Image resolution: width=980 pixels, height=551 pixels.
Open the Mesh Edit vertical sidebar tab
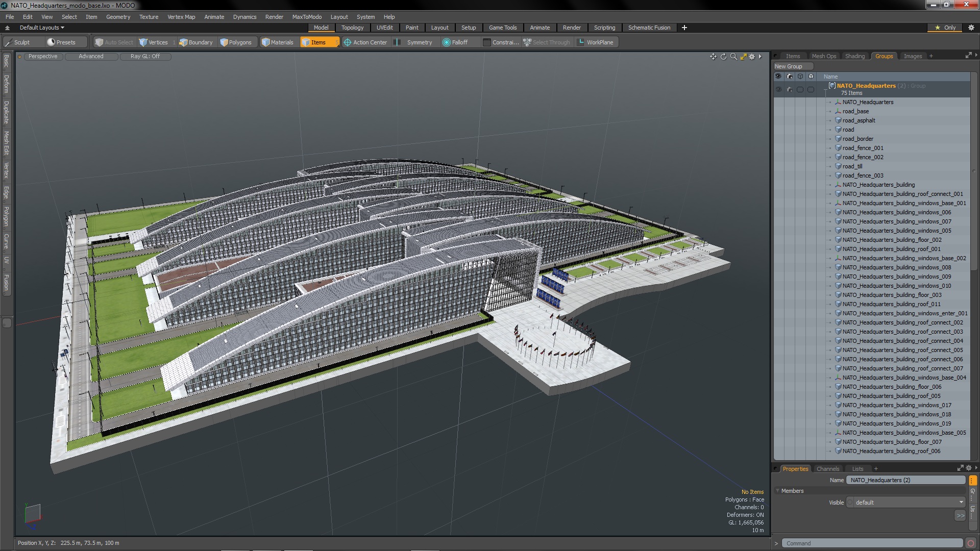6,143
